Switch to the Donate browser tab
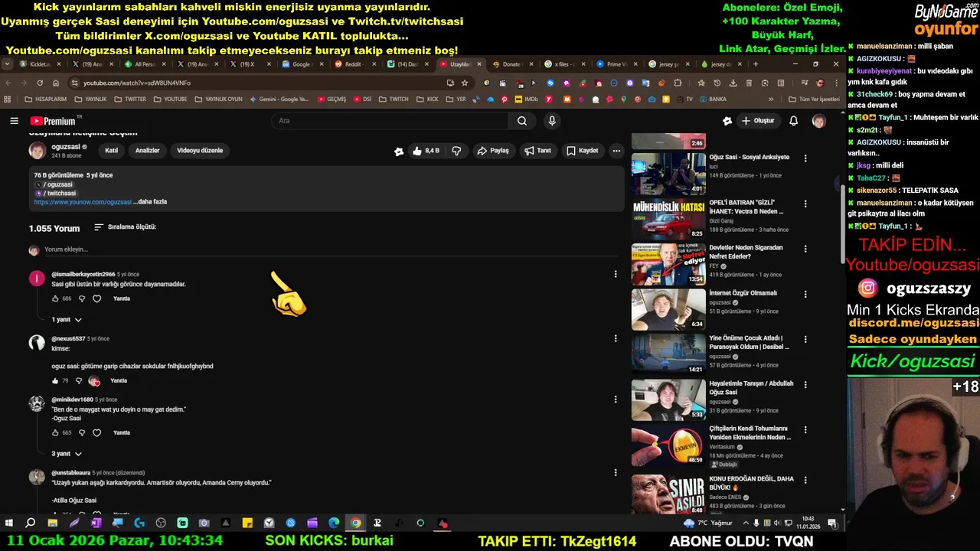 (511, 64)
